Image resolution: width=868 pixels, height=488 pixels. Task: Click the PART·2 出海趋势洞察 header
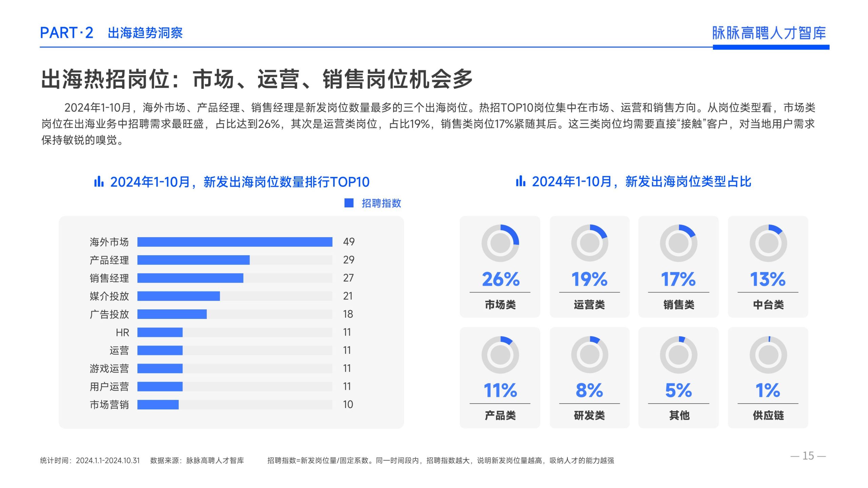111,33
